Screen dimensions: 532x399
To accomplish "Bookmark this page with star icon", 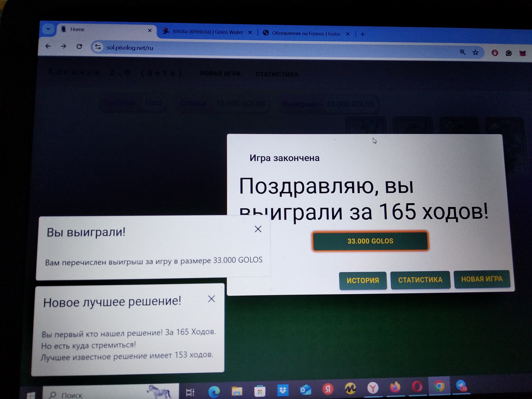I will 475,52.
